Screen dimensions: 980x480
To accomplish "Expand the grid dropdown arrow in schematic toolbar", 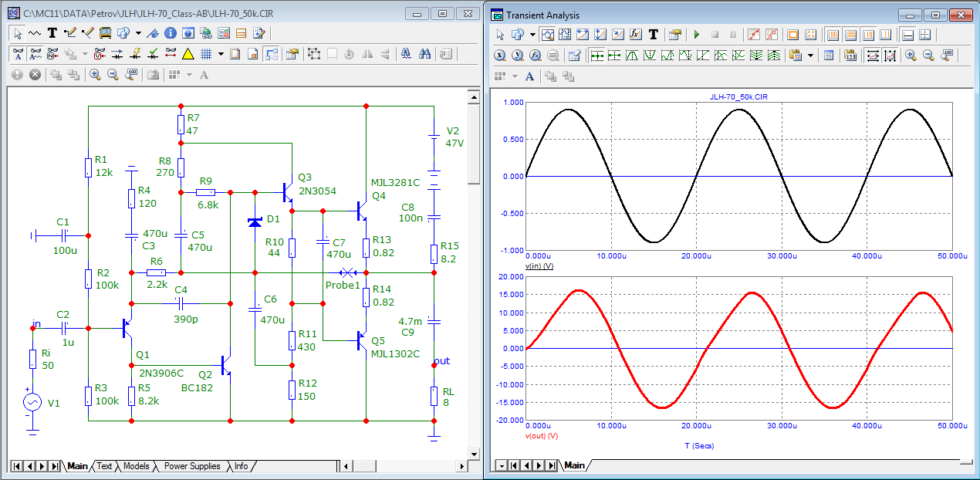I will (221, 54).
